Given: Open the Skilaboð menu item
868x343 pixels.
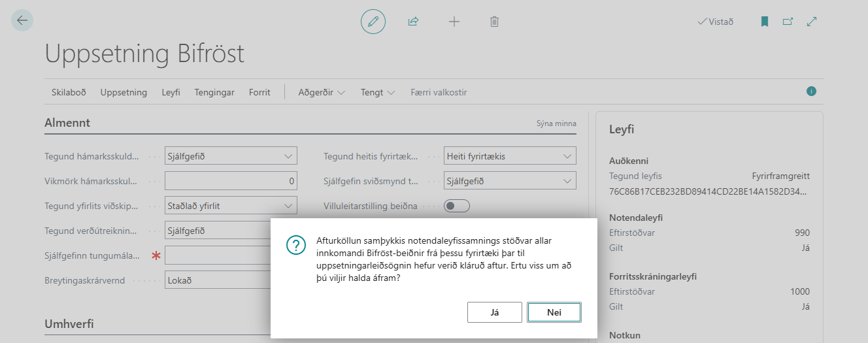Looking at the screenshot, I should tap(69, 92).
